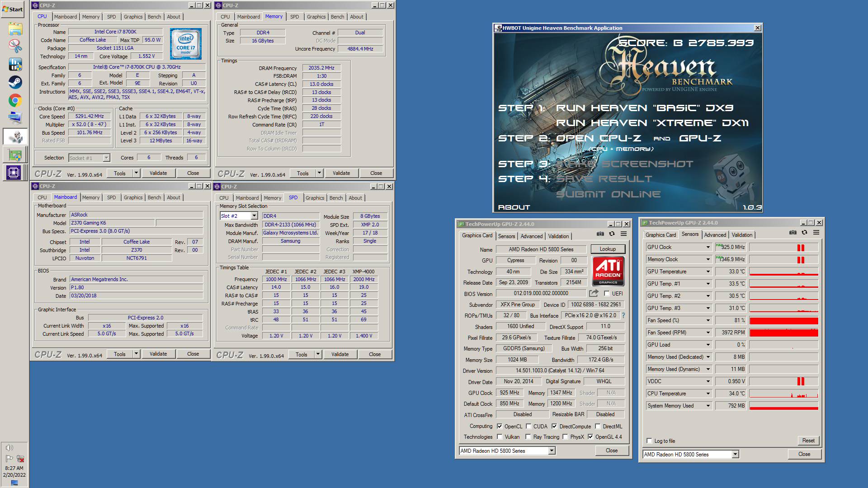
Task: Click the Intel Core i7 badge
Action: point(186,44)
